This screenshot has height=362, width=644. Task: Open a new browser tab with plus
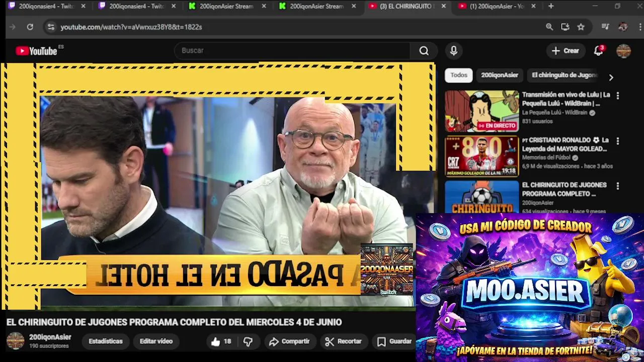pyautogui.click(x=551, y=7)
